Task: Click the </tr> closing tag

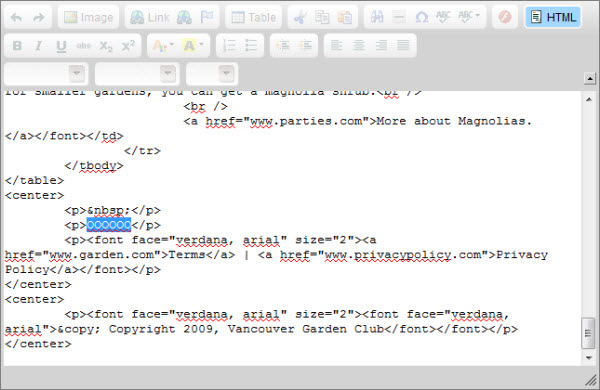Action: coord(142,151)
